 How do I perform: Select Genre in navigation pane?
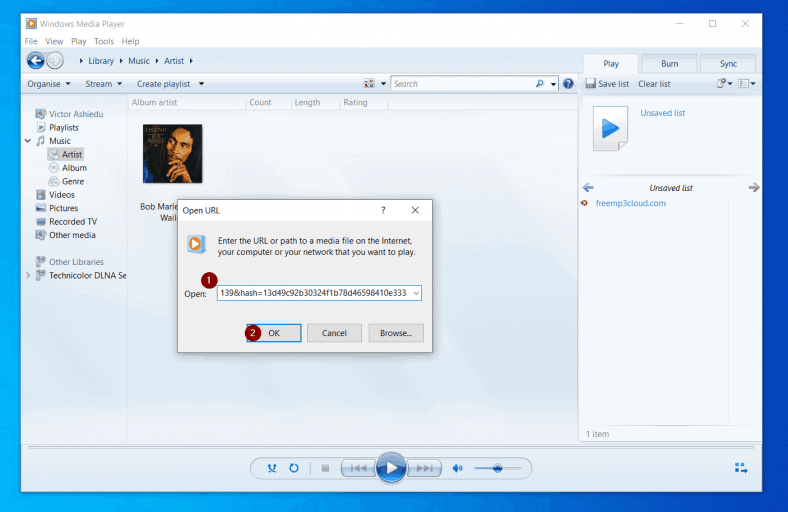(x=66, y=181)
